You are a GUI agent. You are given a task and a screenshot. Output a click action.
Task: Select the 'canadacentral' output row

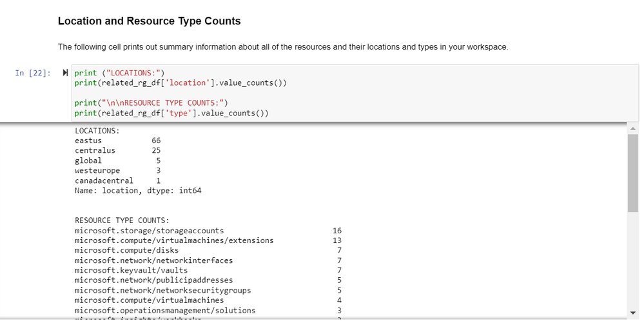[117, 180]
